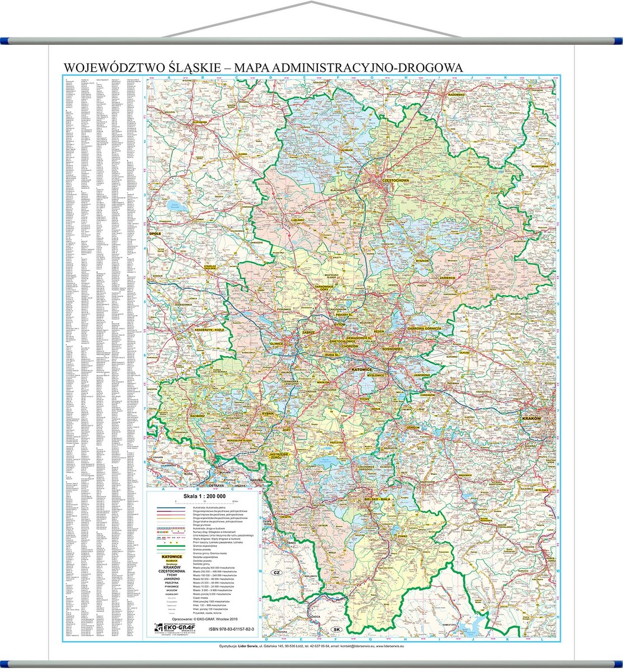Click the KLUCZBORK city label
623x672 pixels.
coord(199,122)
